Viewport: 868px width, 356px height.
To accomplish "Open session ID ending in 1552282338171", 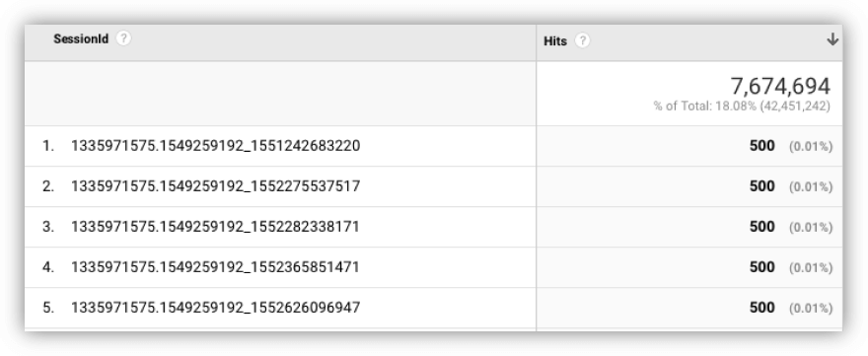I will [215, 227].
